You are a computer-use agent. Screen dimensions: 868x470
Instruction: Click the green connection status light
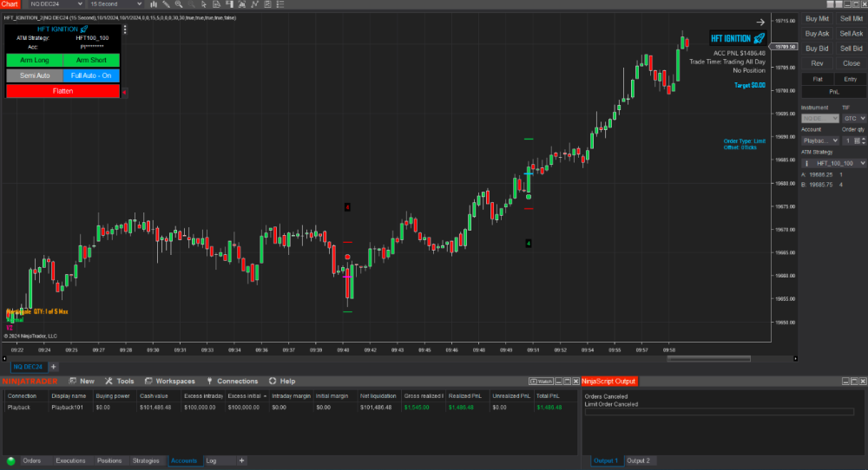tap(10, 460)
